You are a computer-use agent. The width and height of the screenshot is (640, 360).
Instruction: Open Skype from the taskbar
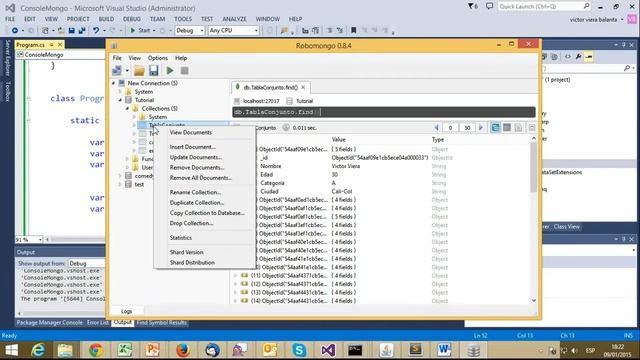pyautogui.click(x=299, y=350)
